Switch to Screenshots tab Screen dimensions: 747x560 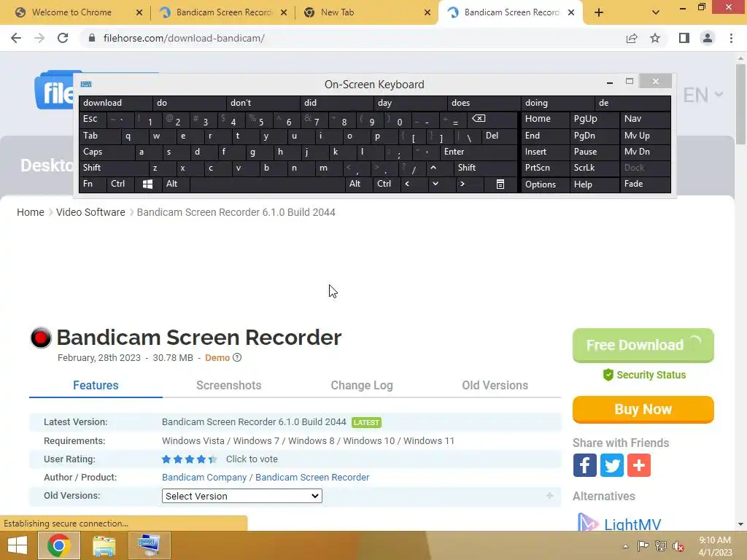pos(228,385)
